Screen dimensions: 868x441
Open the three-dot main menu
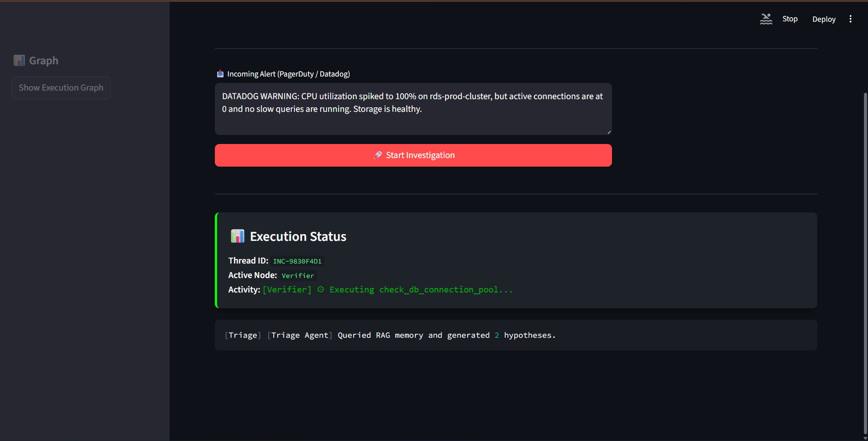850,19
